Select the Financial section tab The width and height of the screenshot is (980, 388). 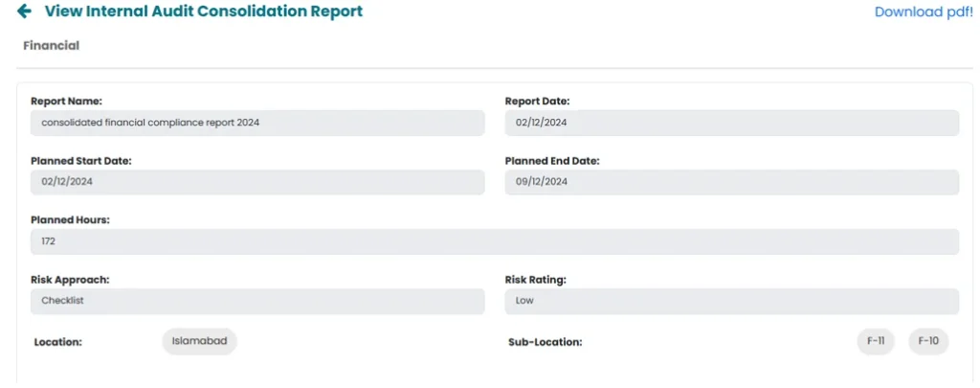click(51, 46)
